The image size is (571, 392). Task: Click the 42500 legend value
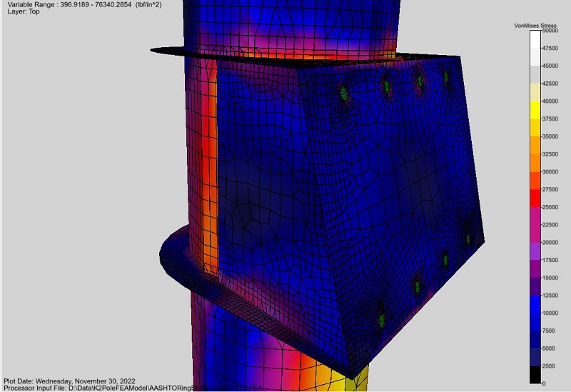[x=550, y=84]
